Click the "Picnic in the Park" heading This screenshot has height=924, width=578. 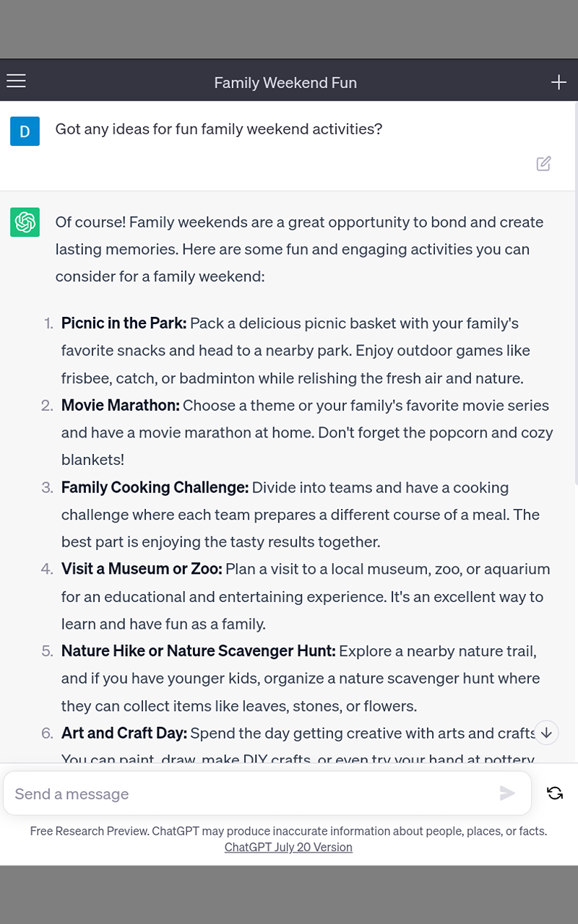click(x=124, y=323)
